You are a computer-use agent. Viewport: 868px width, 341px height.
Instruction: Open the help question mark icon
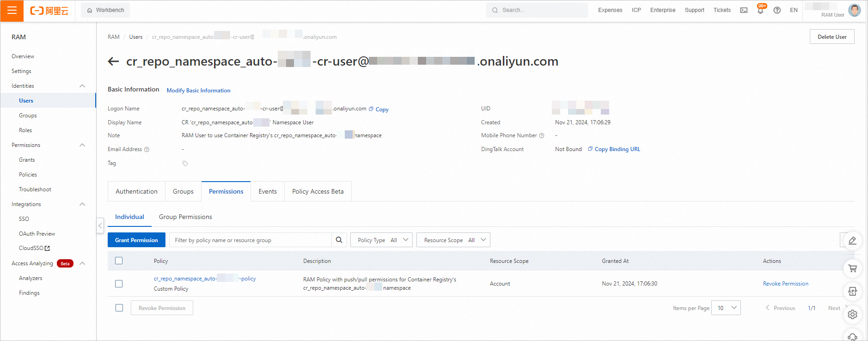coord(777,10)
